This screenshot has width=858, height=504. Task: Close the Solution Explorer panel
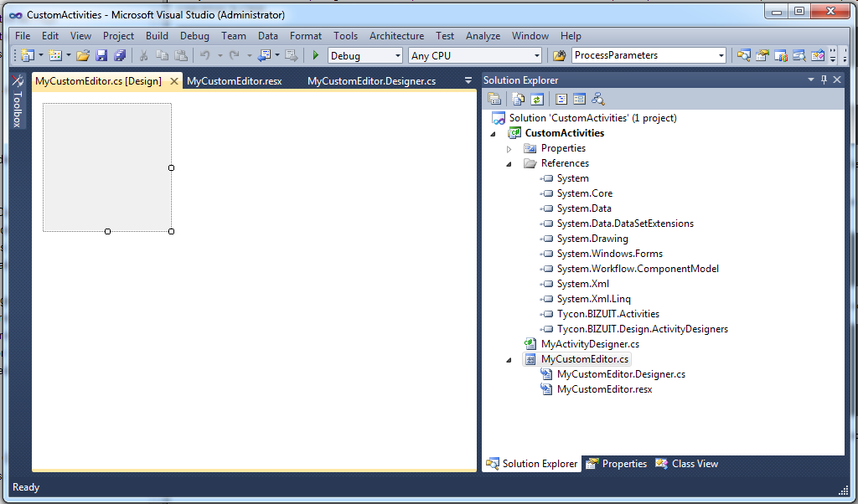pyautogui.click(x=837, y=80)
